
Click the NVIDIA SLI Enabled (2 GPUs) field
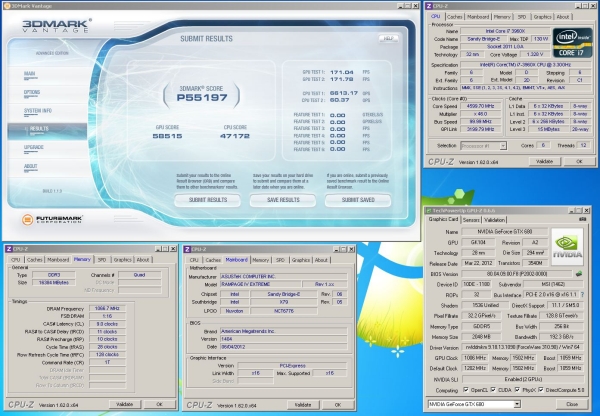(523, 379)
